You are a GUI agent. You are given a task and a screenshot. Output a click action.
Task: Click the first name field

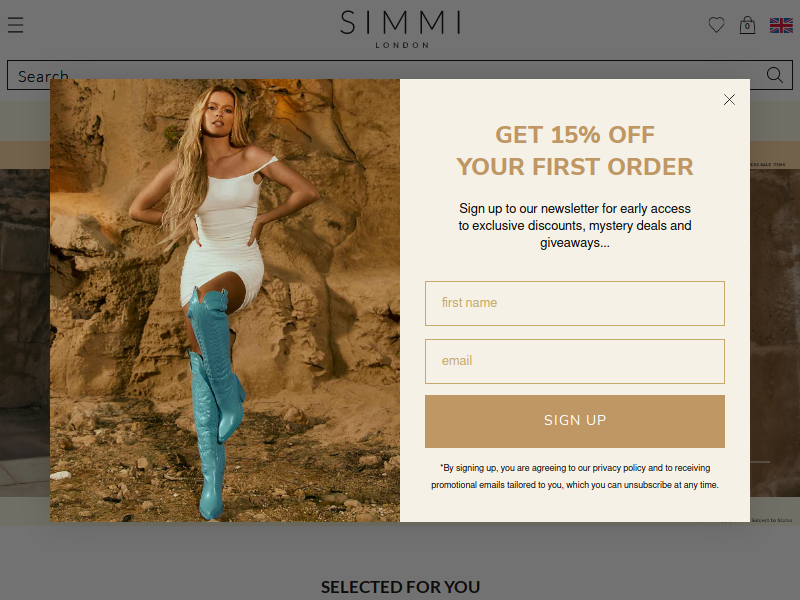(x=574, y=303)
